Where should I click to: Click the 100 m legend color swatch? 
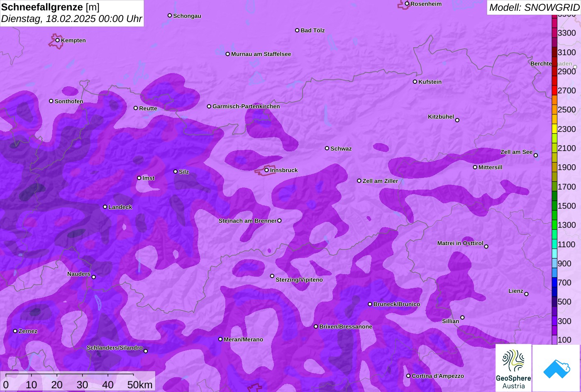[x=554, y=340]
